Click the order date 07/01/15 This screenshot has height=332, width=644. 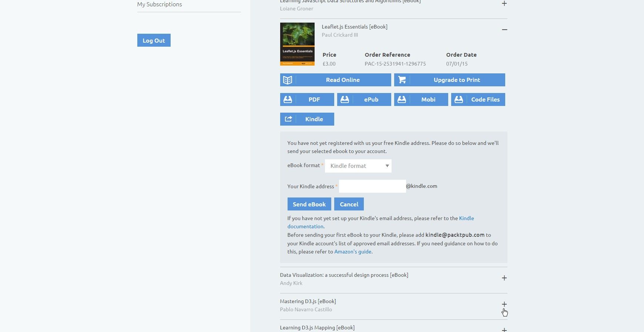click(457, 64)
